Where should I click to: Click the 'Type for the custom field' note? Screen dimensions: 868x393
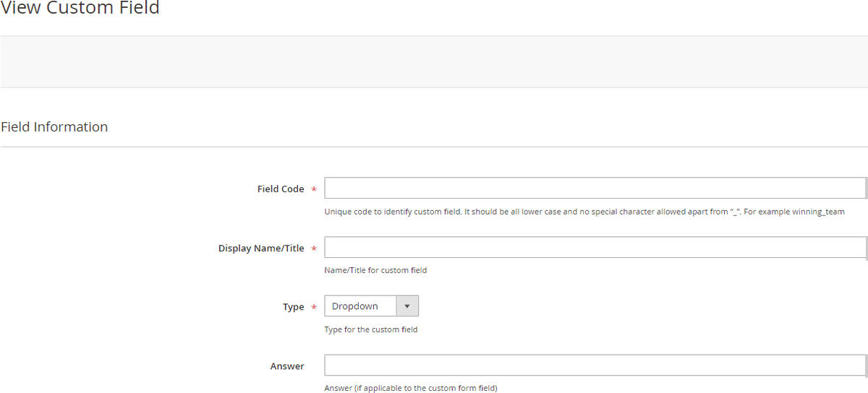pos(371,330)
